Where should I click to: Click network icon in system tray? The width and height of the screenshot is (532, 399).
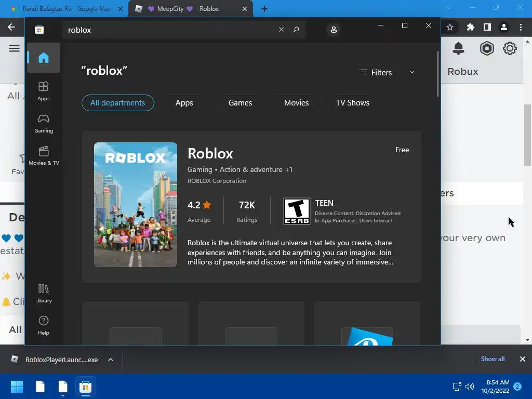(457, 387)
